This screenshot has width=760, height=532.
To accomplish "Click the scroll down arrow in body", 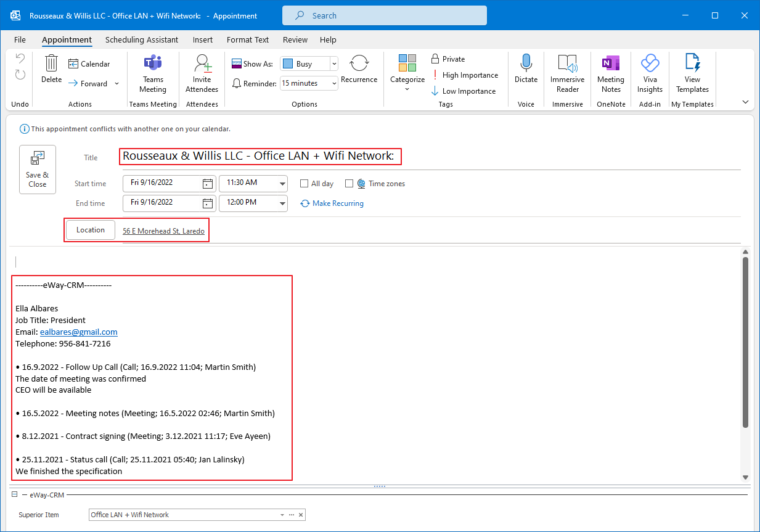I will pos(745,477).
